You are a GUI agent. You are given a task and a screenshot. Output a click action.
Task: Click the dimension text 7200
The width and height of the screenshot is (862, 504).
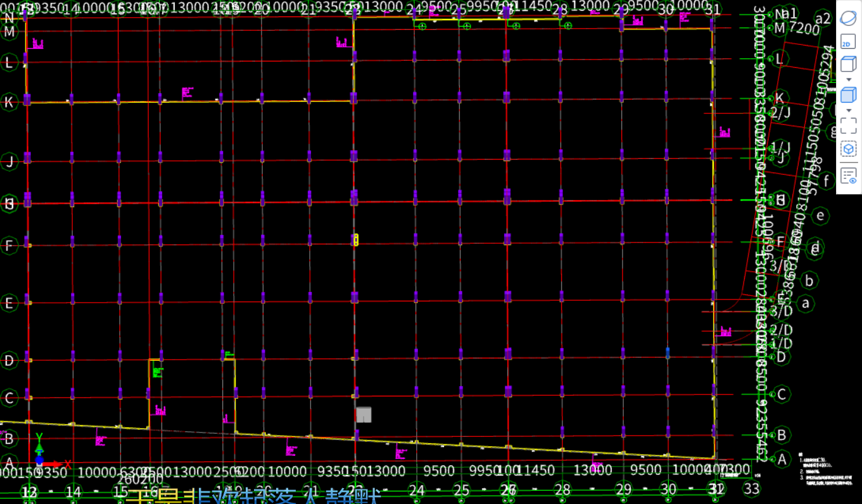point(805,28)
